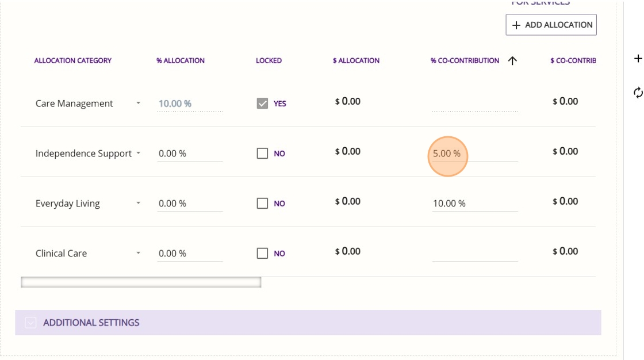Viewport: 644px width, 360px height.
Task: Click the plus icon in right sidebar
Action: coord(638,59)
